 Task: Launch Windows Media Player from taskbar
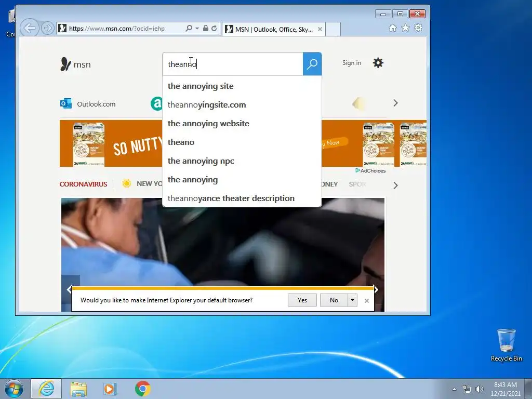tap(110, 389)
